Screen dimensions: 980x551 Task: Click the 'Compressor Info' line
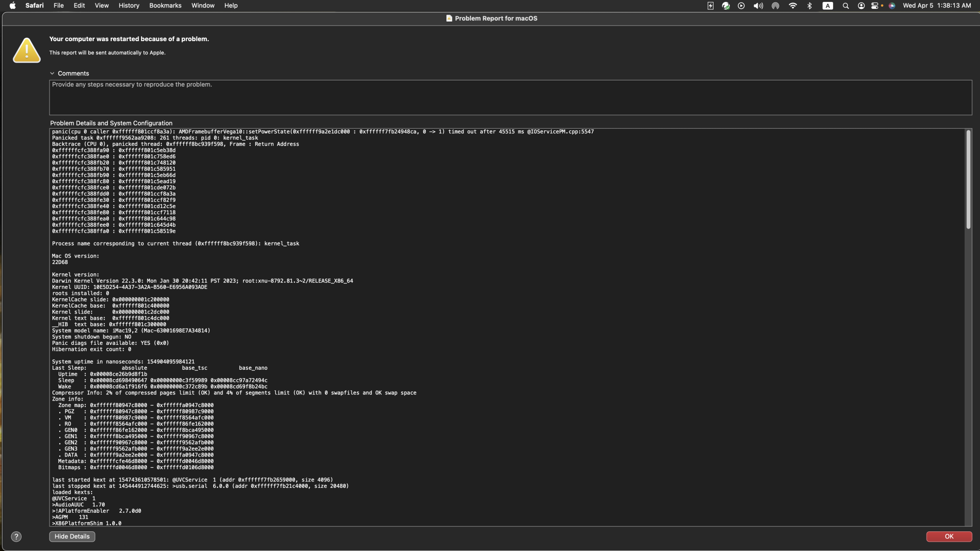click(234, 393)
